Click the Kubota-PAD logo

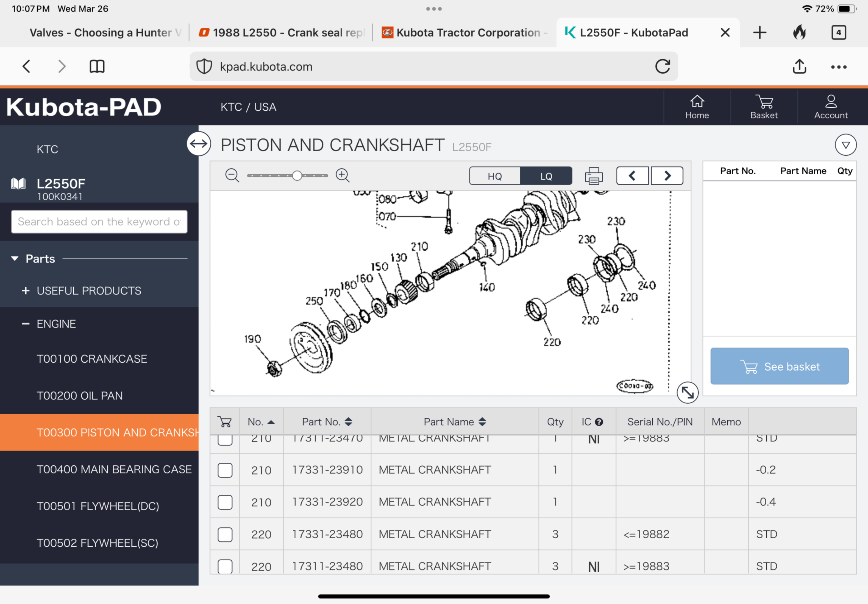[84, 107]
